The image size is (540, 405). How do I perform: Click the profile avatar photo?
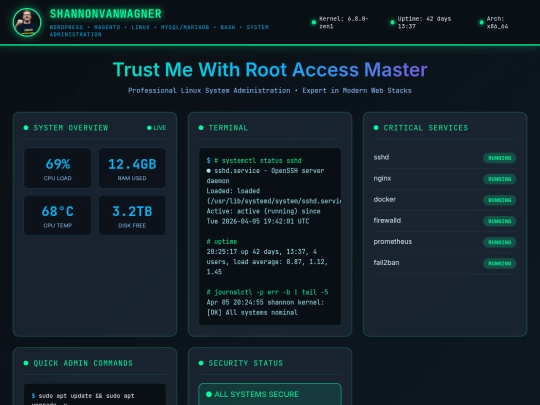27,22
